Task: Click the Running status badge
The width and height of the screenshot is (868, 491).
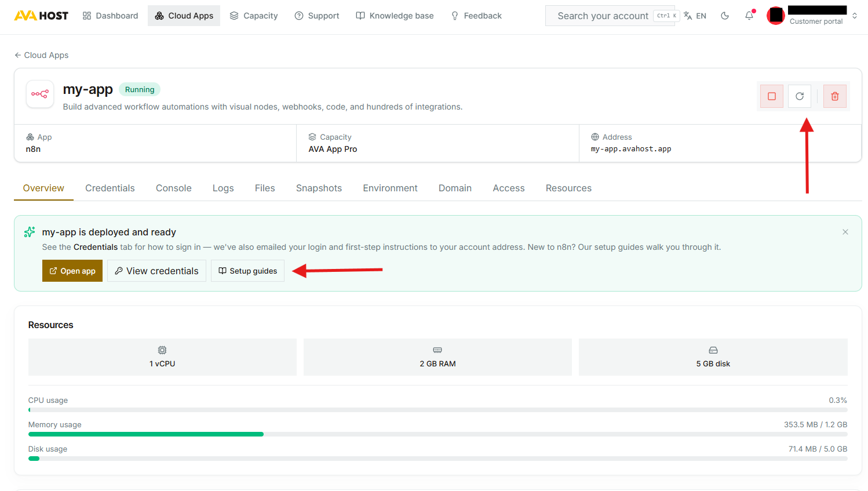Action: coord(140,89)
